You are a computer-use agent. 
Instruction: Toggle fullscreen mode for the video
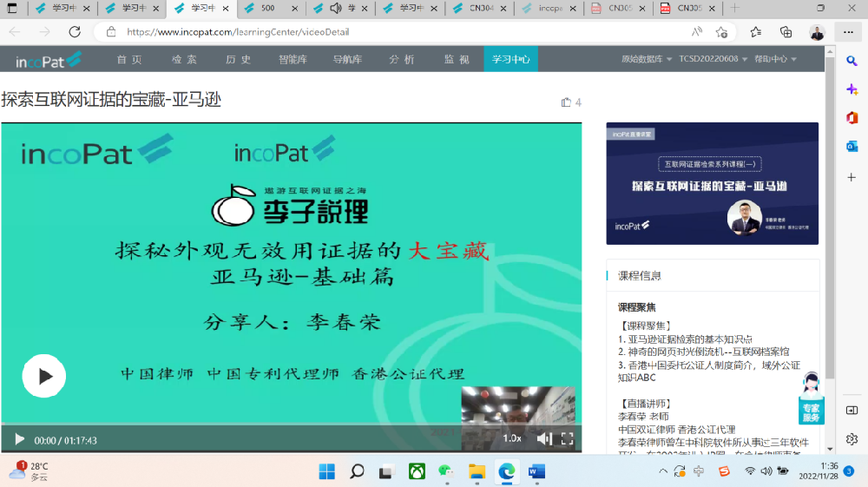[x=567, y=438]
